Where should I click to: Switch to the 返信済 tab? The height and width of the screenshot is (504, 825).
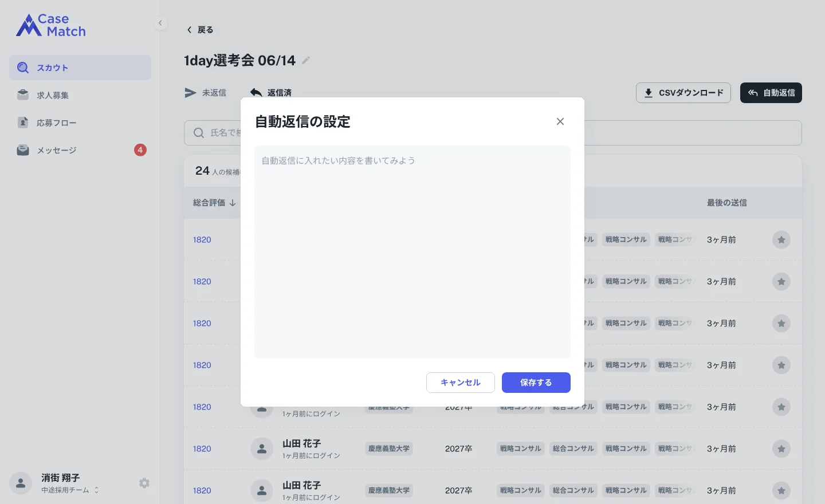pos(271,93)
